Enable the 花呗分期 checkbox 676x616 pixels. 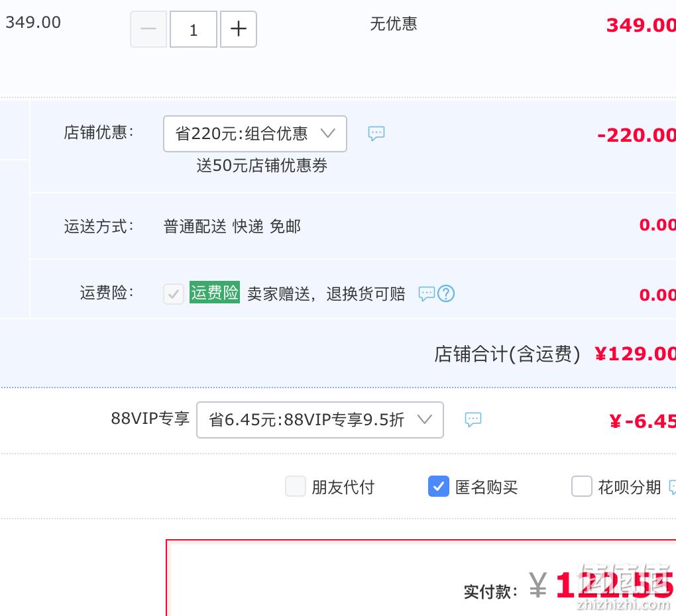pos(582,486)
